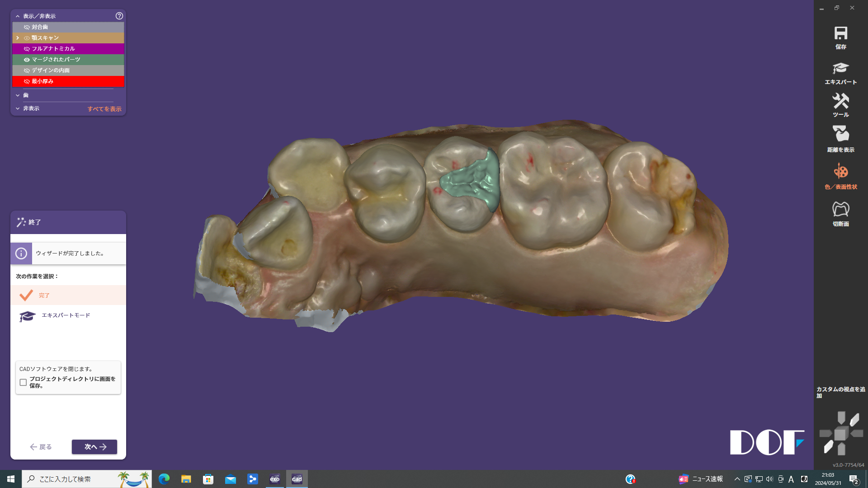Screen dimensions: 868x488
Task: Open the Windows Start menu
Action: pyautogui.click(x=11, y=479)
